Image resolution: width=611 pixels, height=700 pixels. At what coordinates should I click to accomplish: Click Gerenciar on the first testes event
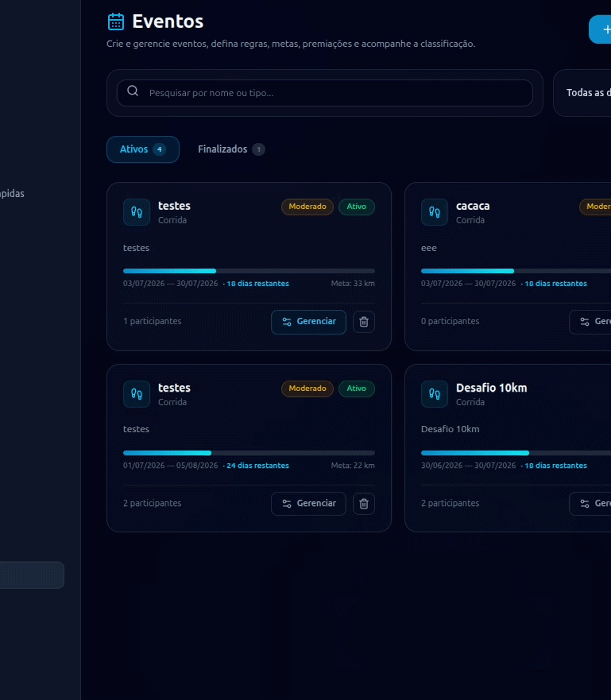308,322
